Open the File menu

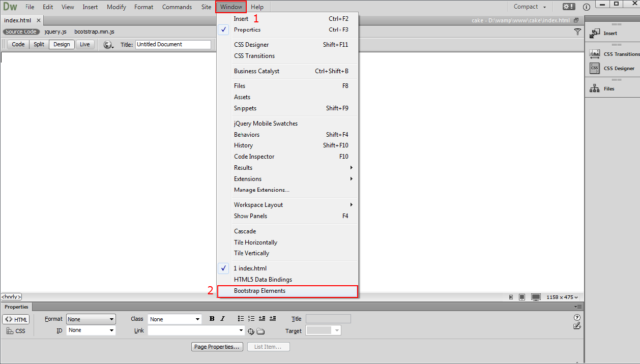pyautogui.click(x=30, y=7)
